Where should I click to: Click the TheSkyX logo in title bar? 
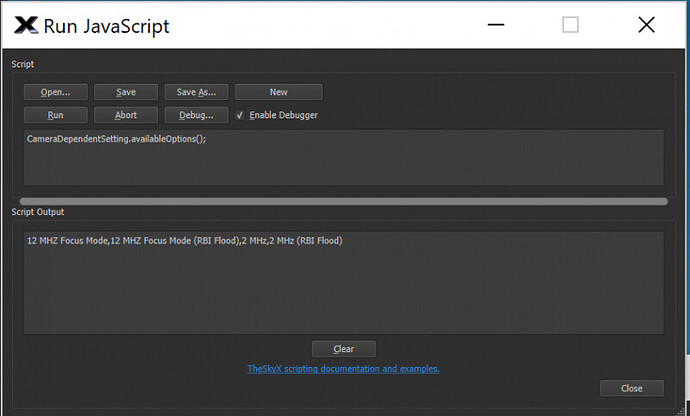pyautogui.click(x=26, y=25)
